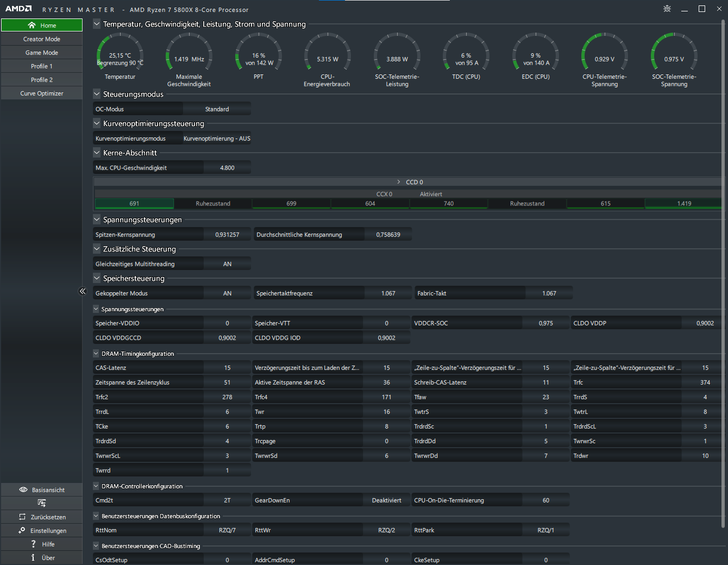Click the Temperatur gauge dial

pyautogui.click(x=120, y=52)
